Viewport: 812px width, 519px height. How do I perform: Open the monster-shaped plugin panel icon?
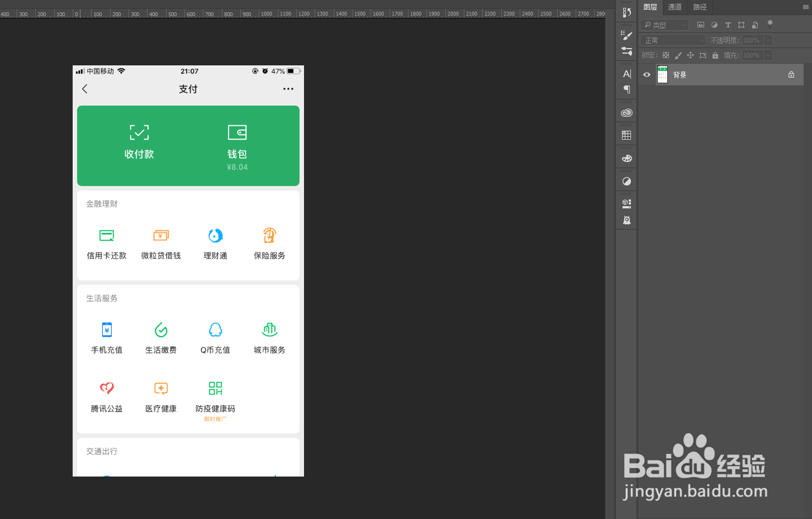click(626, 220)
